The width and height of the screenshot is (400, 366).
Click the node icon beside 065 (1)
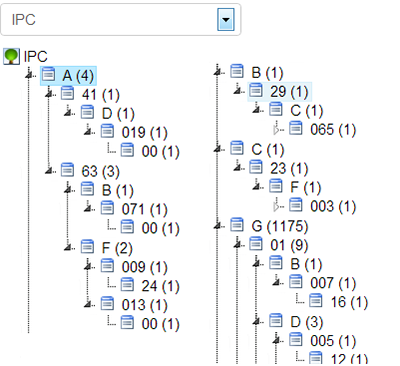tap(296, 128)
